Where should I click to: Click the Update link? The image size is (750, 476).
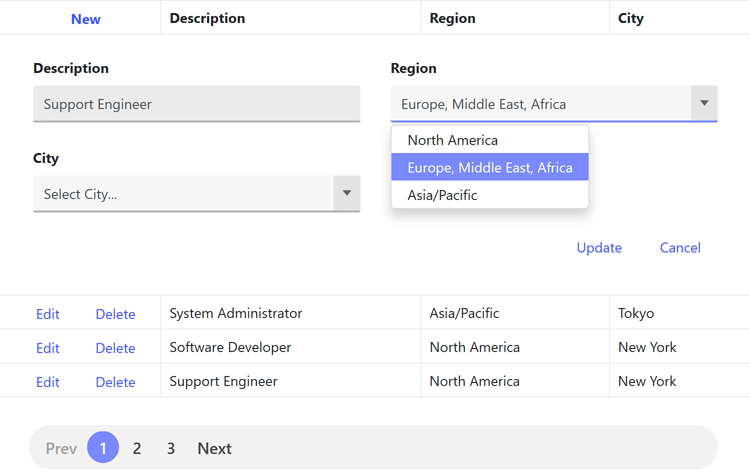pyautogui.click(x=599, y=248)
